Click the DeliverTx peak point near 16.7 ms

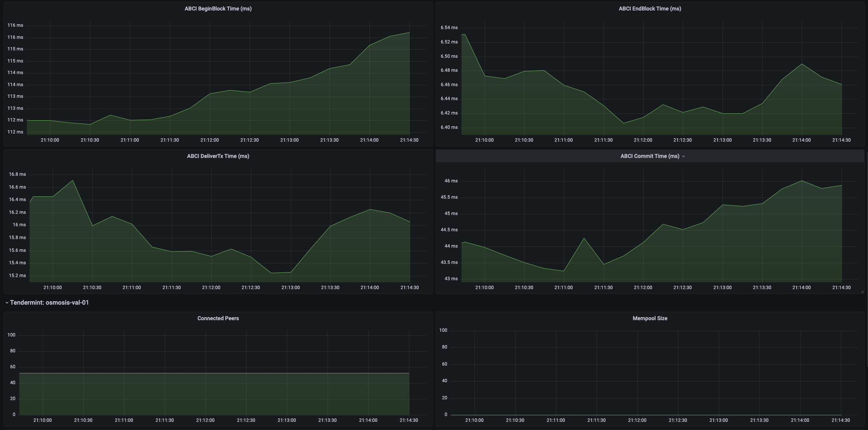[x=72, y=180]
